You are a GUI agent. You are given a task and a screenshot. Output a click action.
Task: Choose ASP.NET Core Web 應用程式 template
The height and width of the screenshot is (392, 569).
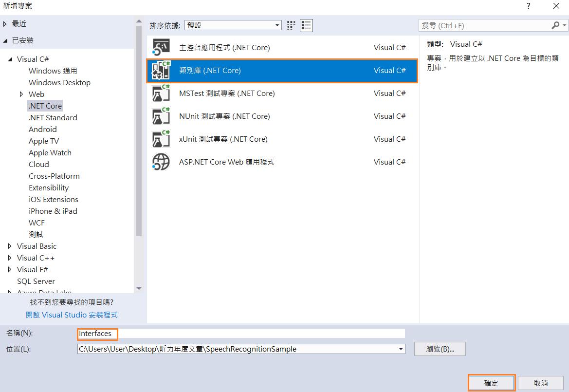pos(282,162)
